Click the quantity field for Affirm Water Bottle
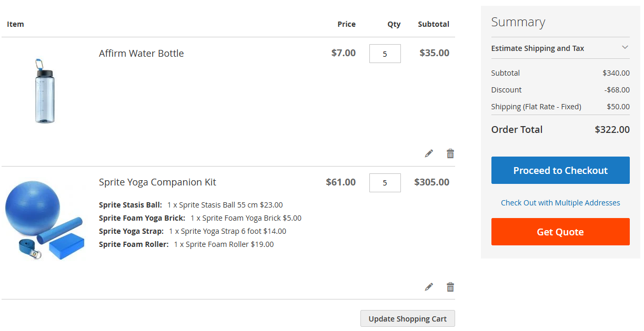644x331 pixels. pos(385,53)
